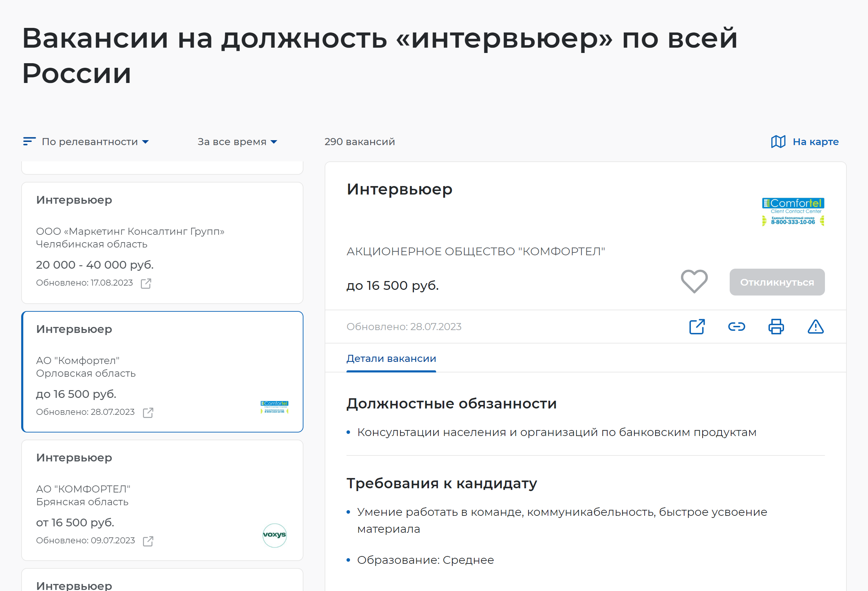
Task: Click the voxys logo on Брянская область card
Action: 275,535
